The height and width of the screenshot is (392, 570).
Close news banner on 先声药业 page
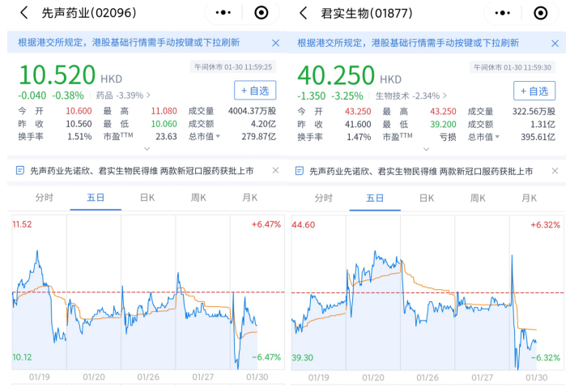coord(275,170)
